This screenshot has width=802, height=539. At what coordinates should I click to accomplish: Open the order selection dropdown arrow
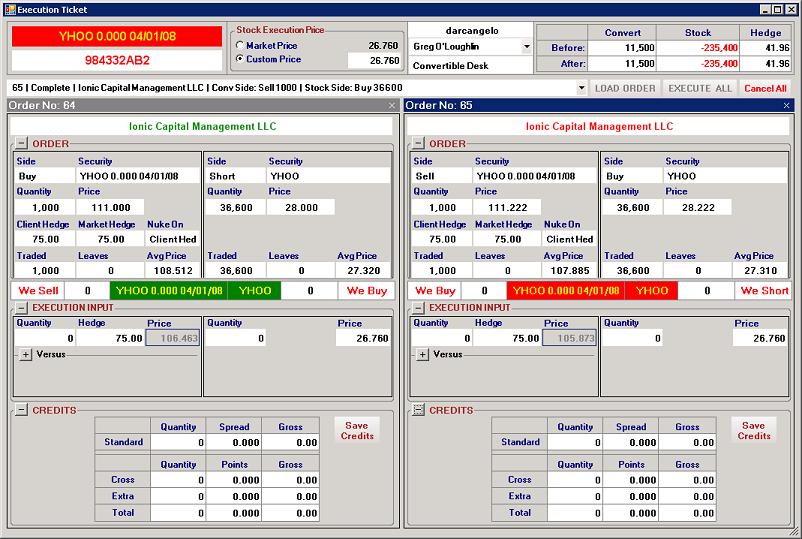[582, 88]
